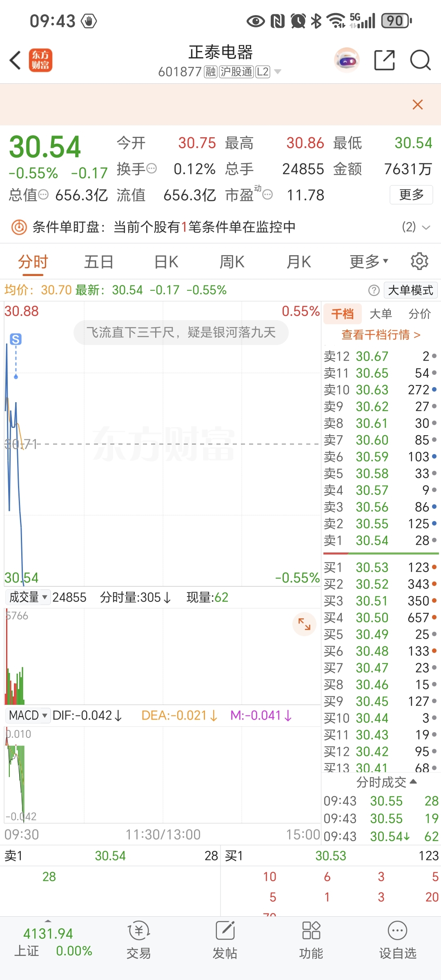Tap the 条件单盯盘 clock icon
The image size is (441, 980).
(19, 227)
